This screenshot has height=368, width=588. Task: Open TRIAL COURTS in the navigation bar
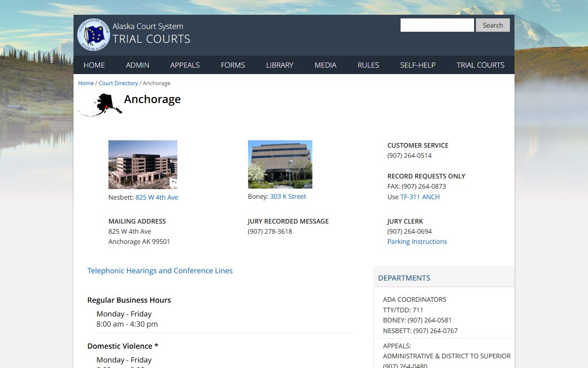pos(481,65)
